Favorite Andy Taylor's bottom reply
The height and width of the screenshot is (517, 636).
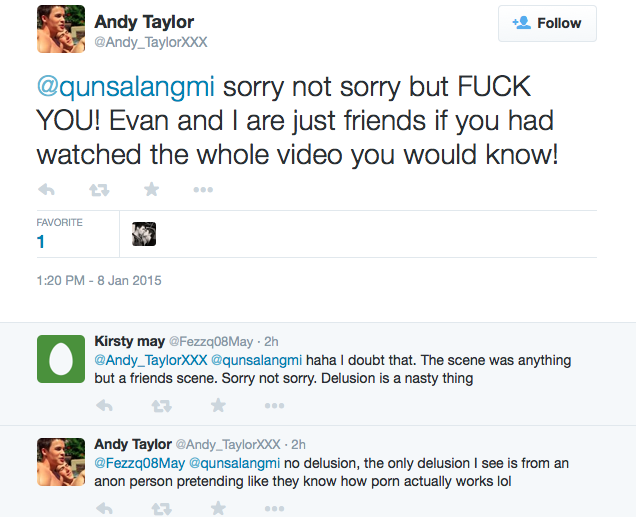click(218, 508)
